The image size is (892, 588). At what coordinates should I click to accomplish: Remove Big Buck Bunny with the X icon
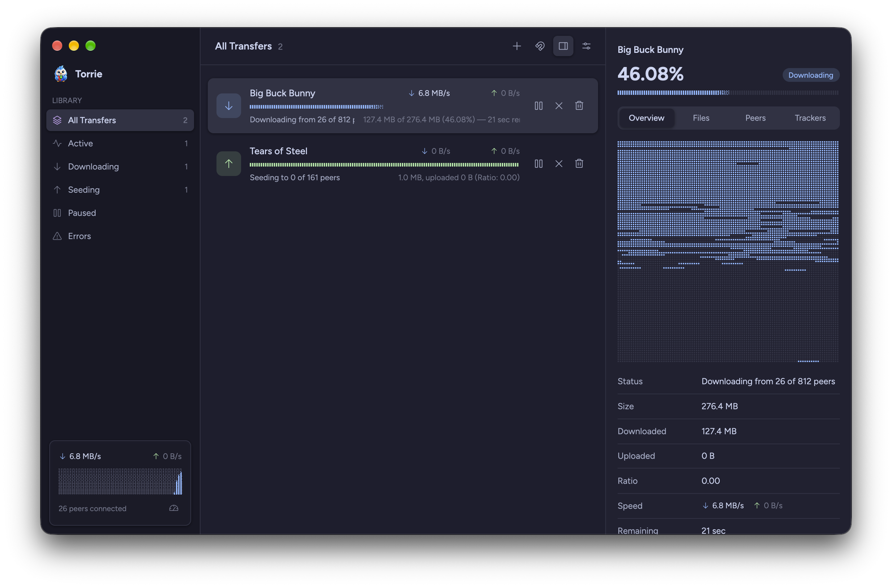[x=559, y=106]
